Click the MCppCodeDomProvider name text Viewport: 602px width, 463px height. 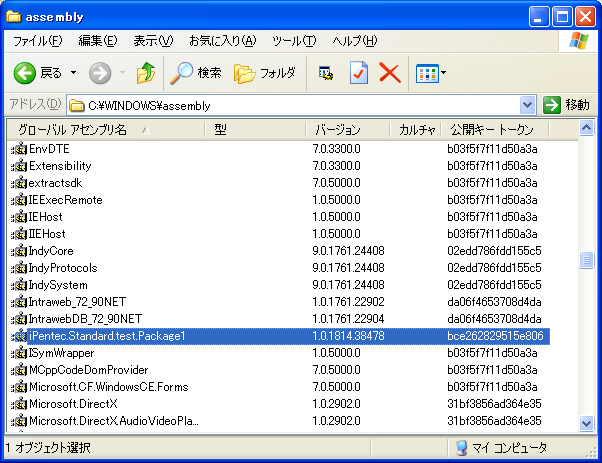89,370
